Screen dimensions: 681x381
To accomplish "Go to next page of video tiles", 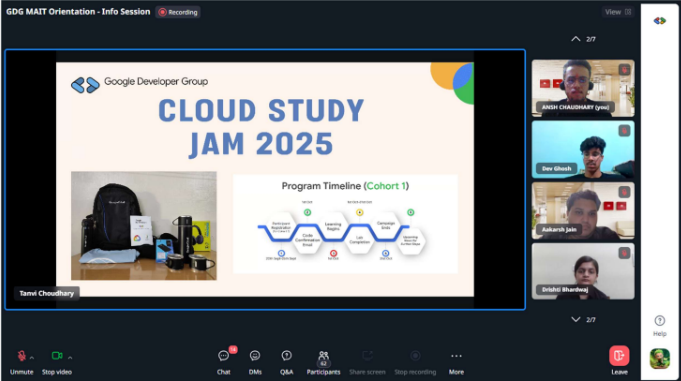I will pos(576,319).
